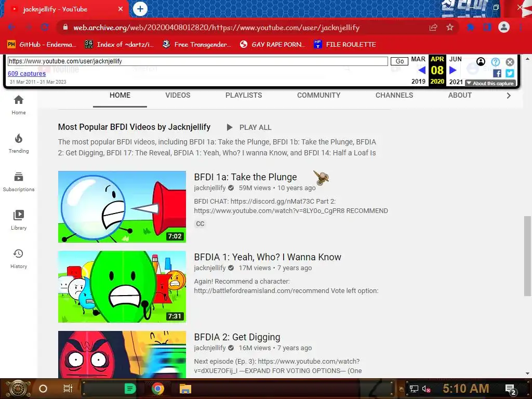Click PLAY ALL for the playlist
The width and height of the screenshot is (532, 399).
(x=249, y=128)
